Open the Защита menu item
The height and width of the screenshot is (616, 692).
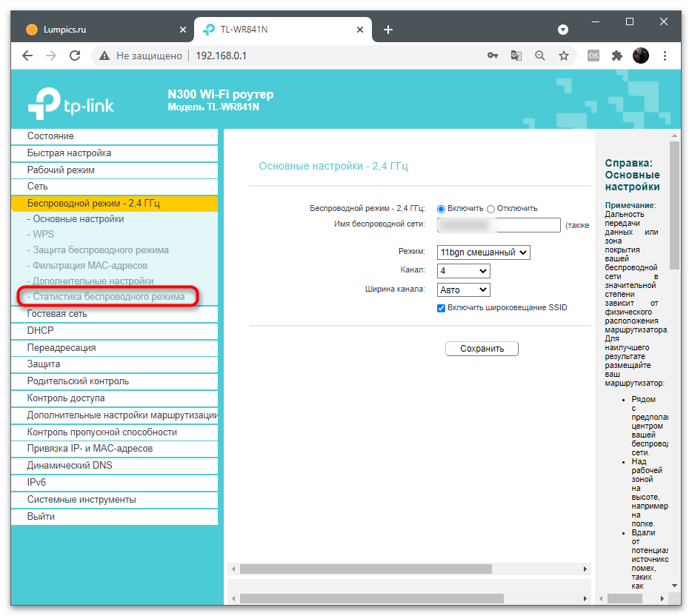click(x=114, y=364)
